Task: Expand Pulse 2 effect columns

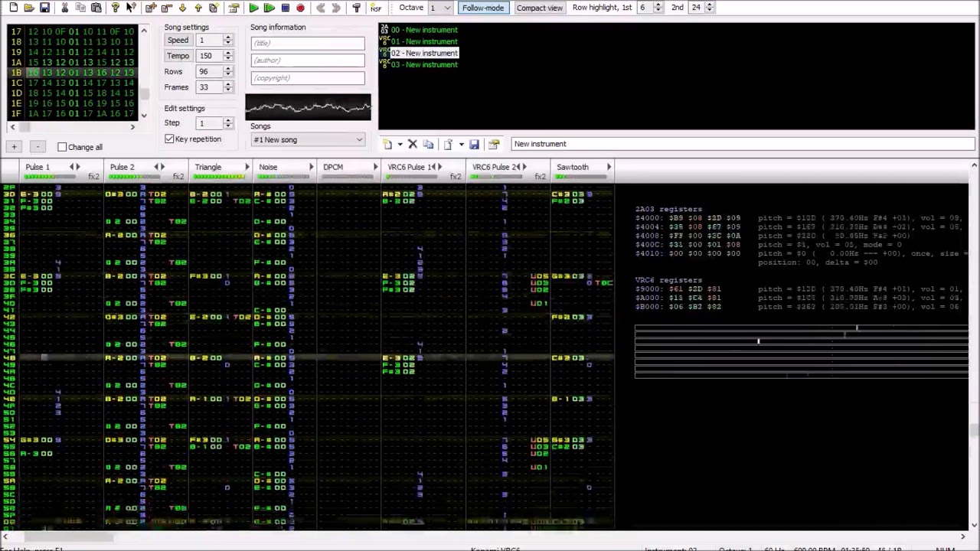Action: tap(162, 167)
